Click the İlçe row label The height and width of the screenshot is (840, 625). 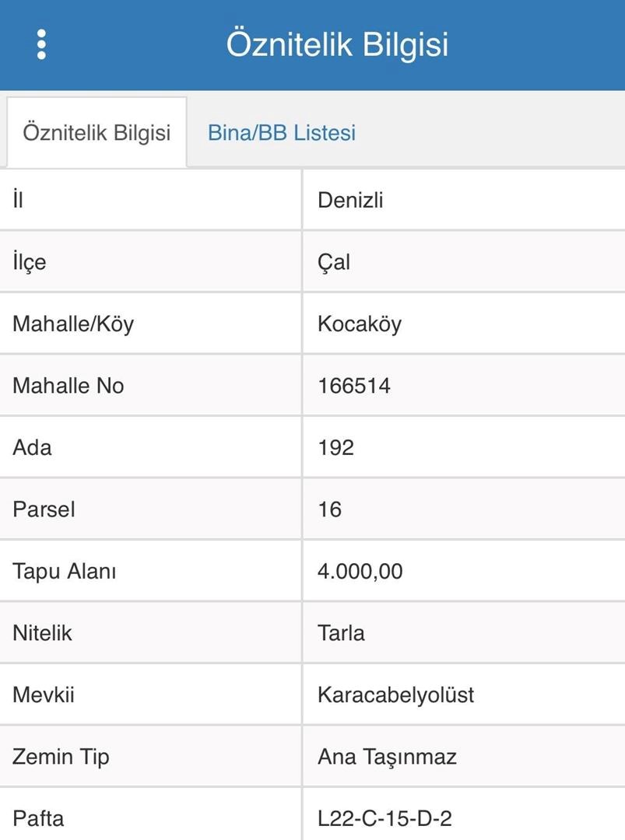coord(30,263)
